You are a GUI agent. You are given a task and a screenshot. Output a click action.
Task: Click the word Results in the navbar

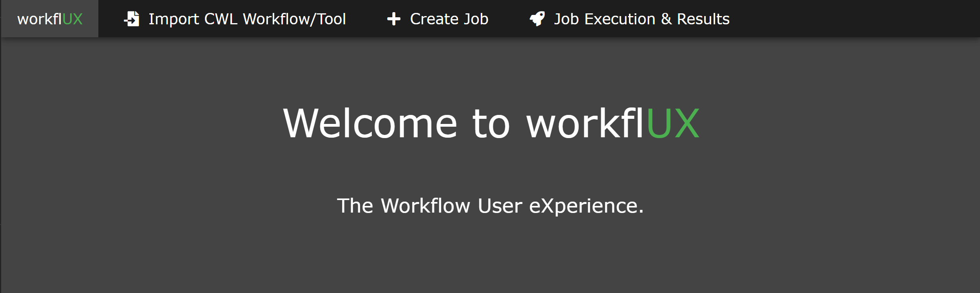pos(703,19)
